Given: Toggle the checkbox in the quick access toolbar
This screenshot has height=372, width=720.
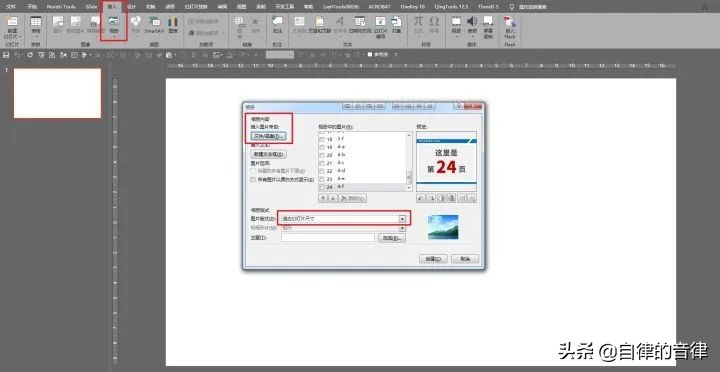Looking at the screenshot, I should click(x=370, y=55).
